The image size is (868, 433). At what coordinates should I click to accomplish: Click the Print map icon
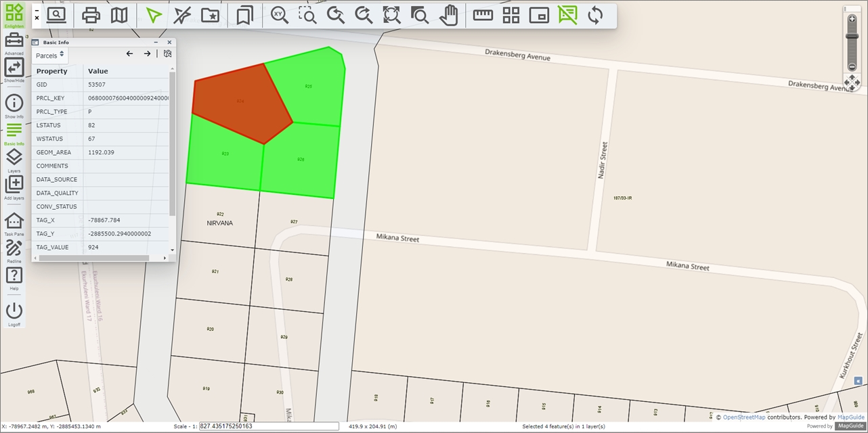pyautogui.click(x=91, y=15)
